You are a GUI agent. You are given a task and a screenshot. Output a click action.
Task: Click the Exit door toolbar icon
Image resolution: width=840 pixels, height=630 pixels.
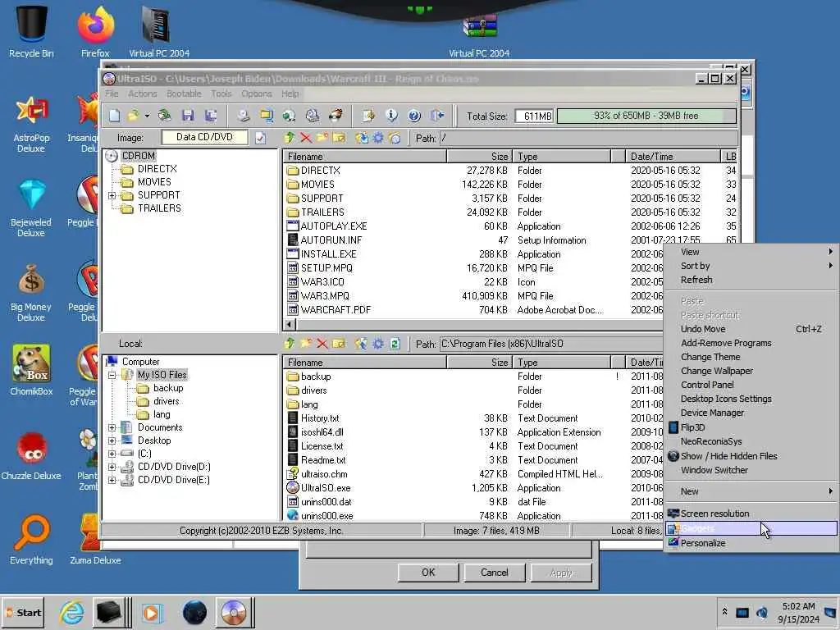click(x=437, y=116)
